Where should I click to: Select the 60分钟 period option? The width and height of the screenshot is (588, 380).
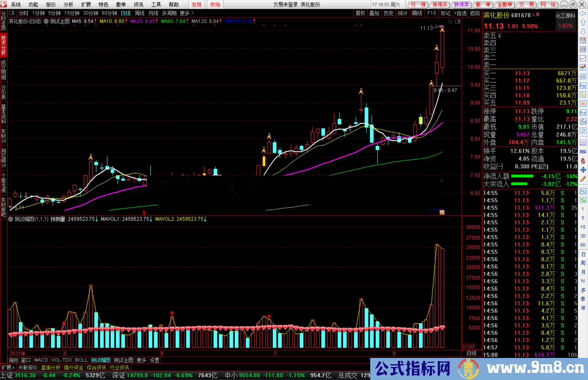[109, 13]
